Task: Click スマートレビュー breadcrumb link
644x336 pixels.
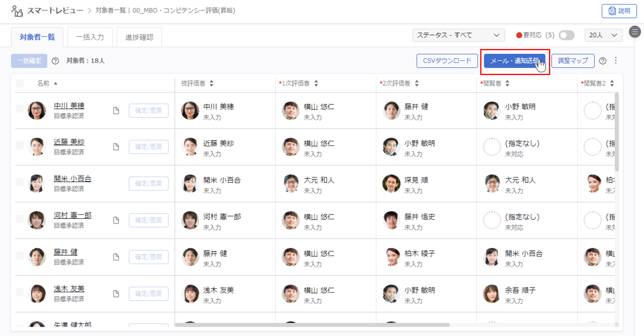Action: tap(55, 11)
